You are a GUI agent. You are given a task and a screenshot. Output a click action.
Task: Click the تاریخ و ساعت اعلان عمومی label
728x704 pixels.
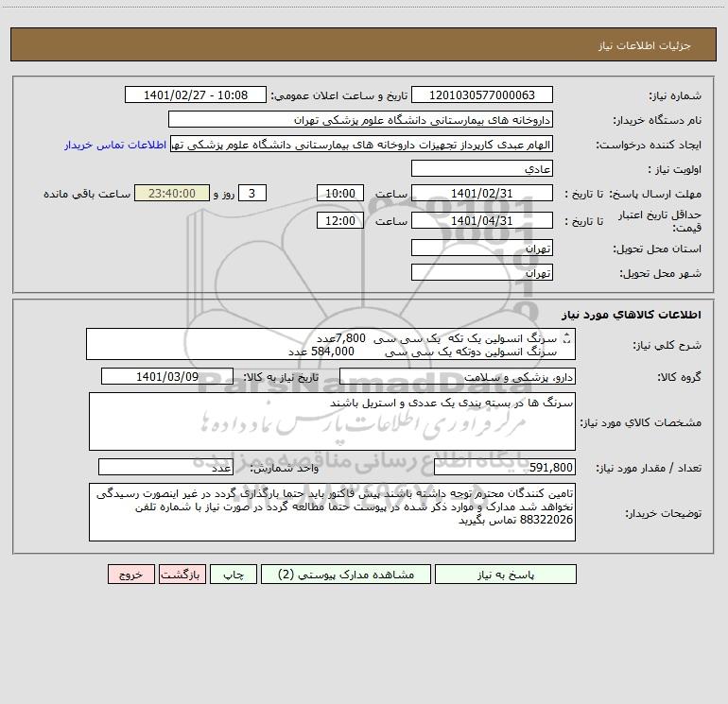338,95
